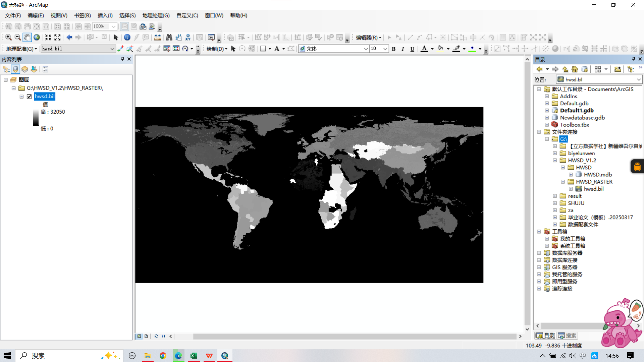Click the font color A swatch
This screenshot has width=644, height=362.
tap(424, 49)
